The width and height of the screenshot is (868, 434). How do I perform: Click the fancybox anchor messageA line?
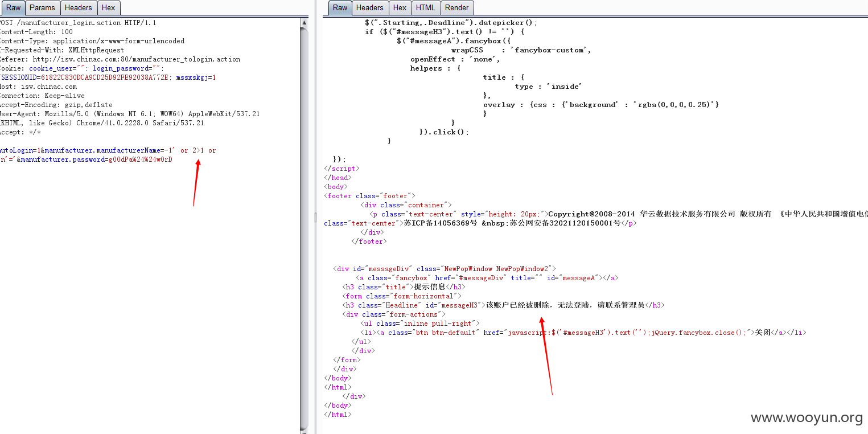[x=487, y=278]
